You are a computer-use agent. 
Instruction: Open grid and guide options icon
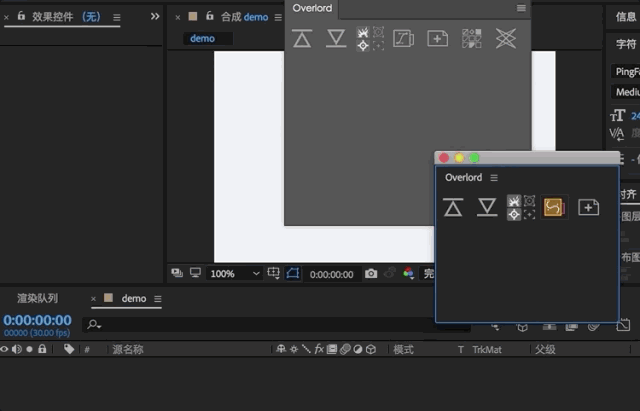pos(273,273)
